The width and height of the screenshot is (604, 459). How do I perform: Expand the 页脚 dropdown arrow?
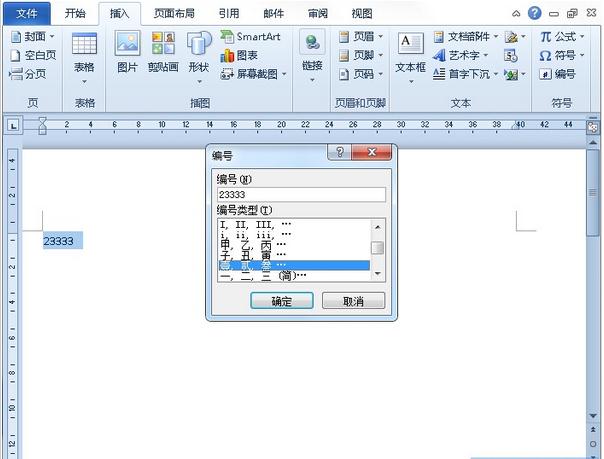point(381,55)
